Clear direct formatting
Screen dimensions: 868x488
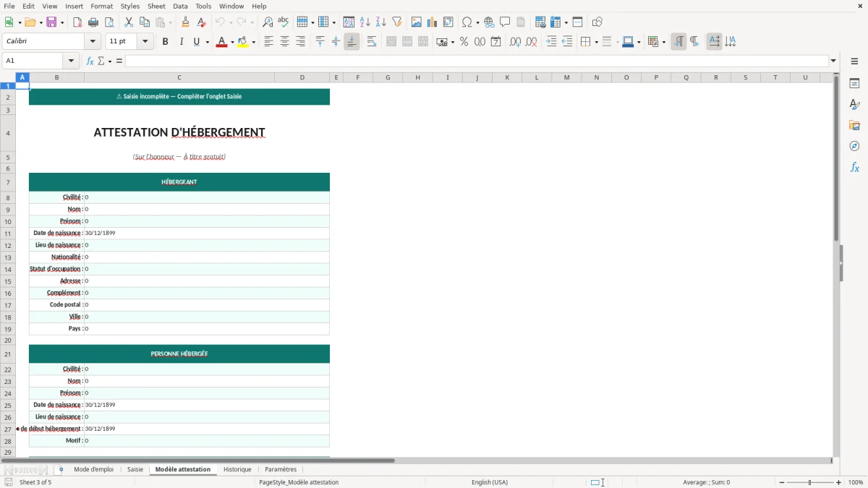pos(202,22)
